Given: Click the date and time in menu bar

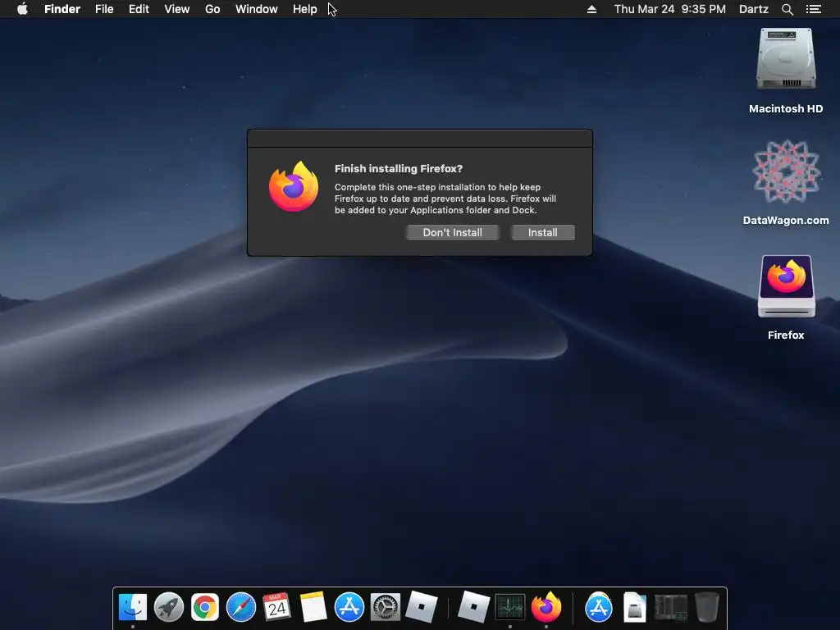Looking at the screenshot, I should [669, 9].
